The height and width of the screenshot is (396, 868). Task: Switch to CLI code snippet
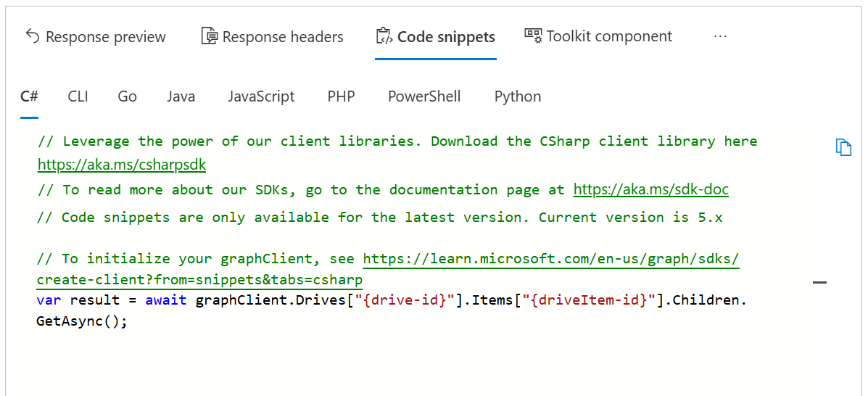point(78,96)
